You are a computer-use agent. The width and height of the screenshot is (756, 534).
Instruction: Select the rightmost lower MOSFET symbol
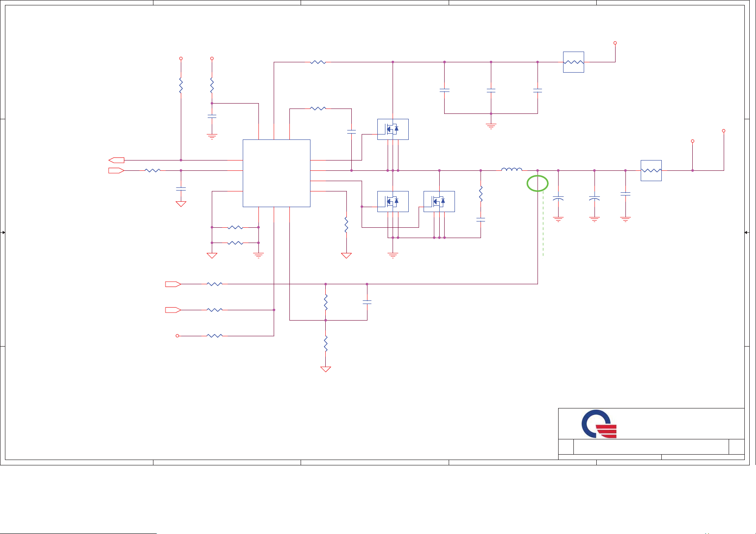click(x=439, y=201)
